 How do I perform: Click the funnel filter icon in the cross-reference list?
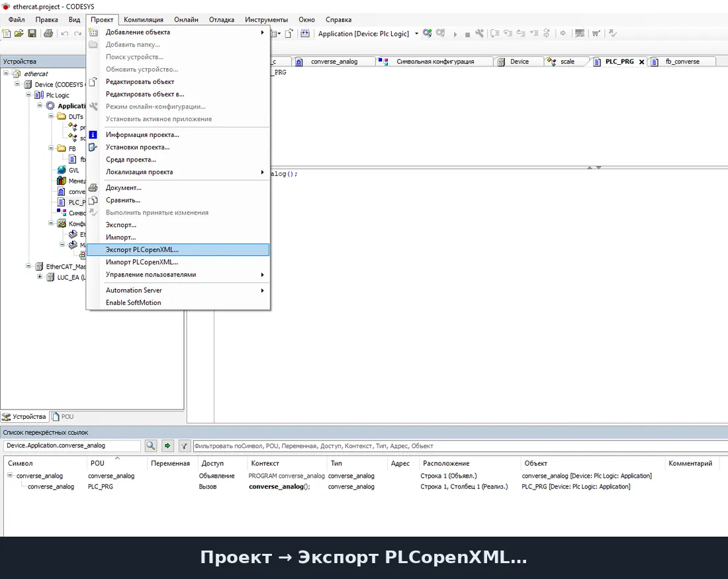tap(185, 446)
